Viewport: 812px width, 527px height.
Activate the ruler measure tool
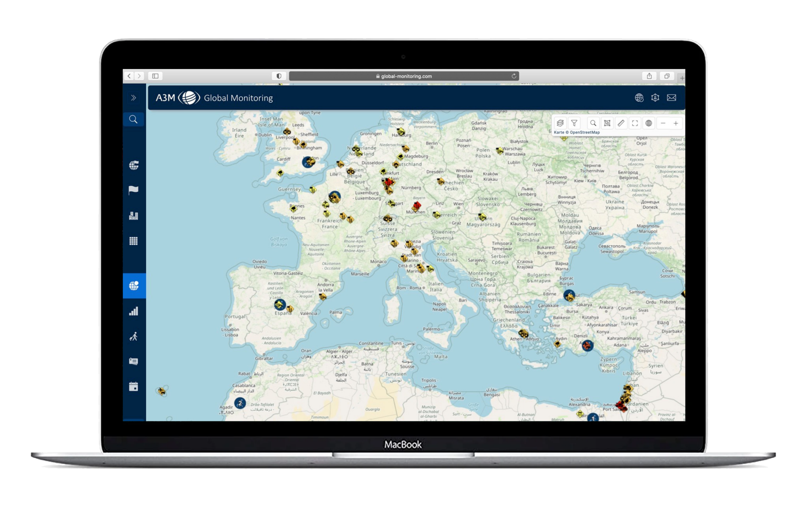(x=621, y=123)
